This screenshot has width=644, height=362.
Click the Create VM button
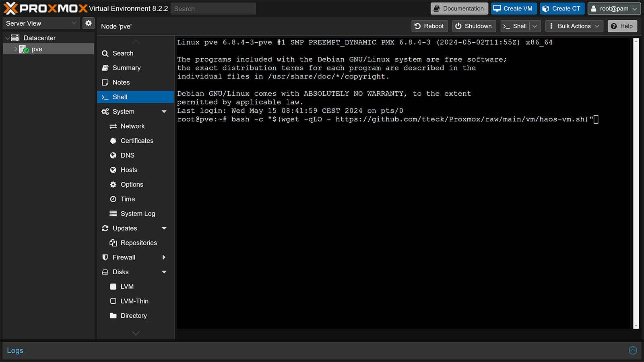click(514, 8)
